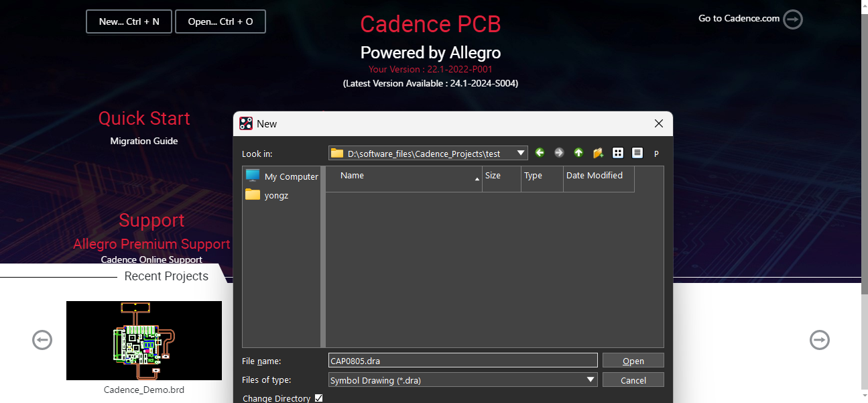The height and width of the screenshot is (403, 868).
Task: Click the Allegro logo in New titlebar
Action: tap(246, 123)
